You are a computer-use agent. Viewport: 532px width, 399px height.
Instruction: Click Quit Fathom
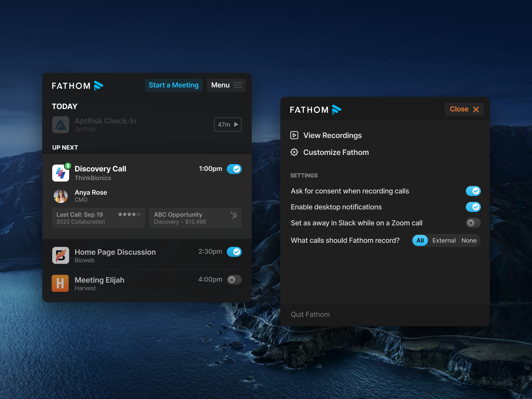pyautogui.click(x=310, y=314)
